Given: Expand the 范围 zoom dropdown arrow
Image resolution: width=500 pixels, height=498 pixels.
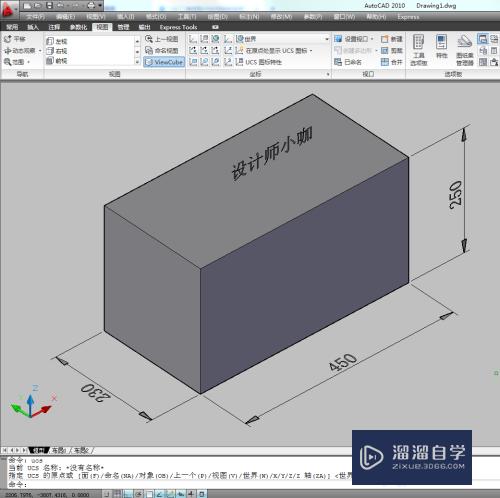Looking at the screenshot, I should (29, 62).
